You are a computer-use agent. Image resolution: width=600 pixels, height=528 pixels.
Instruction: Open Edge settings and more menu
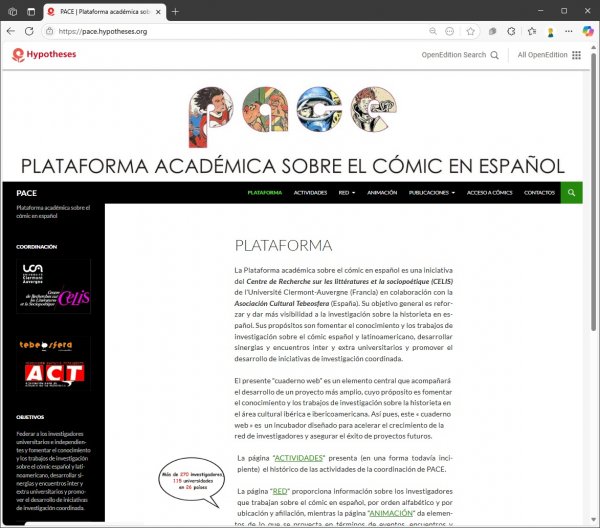569,31
